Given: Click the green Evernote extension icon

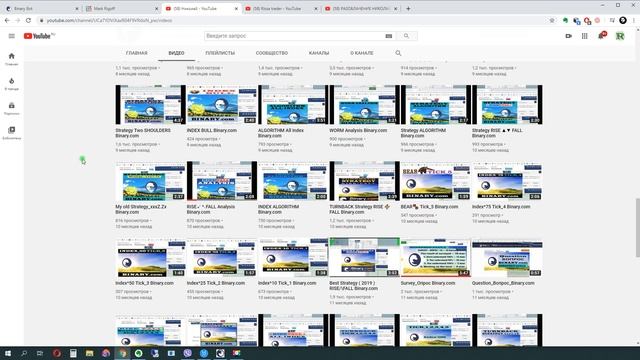Looking at the screenshot, I should click(x=565, y=20).
